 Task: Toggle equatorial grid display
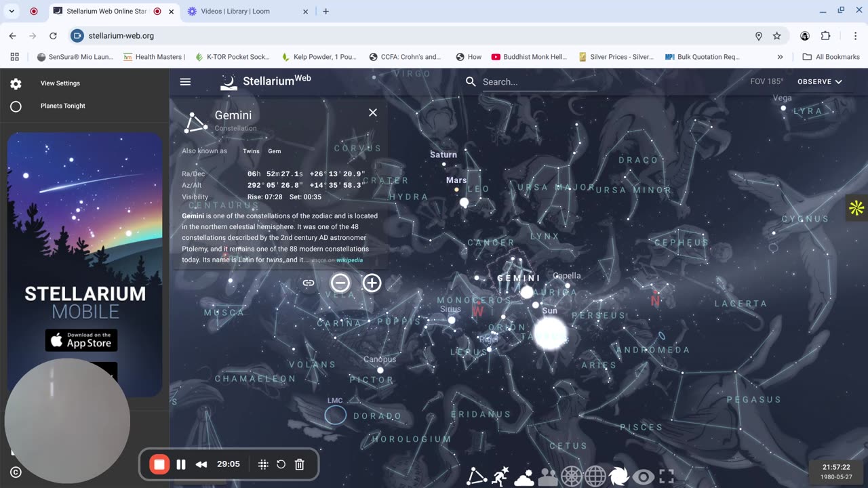(595, 477)
